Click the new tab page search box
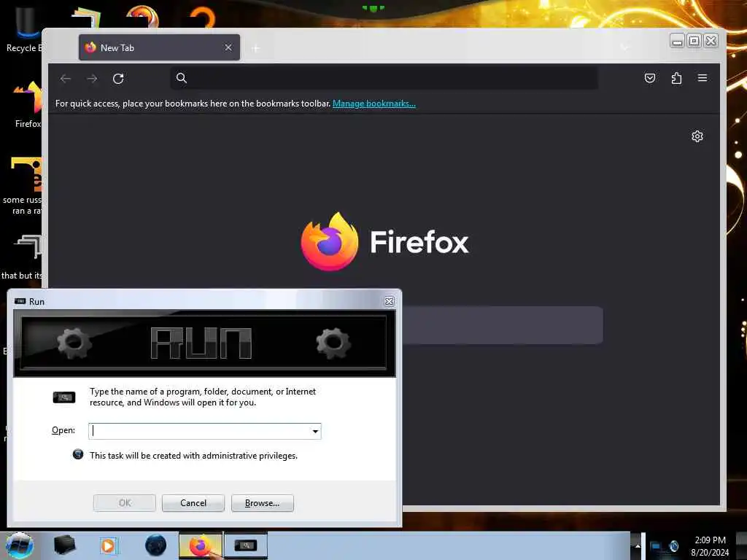Viewport: 747px width, 560px height. 502,325
